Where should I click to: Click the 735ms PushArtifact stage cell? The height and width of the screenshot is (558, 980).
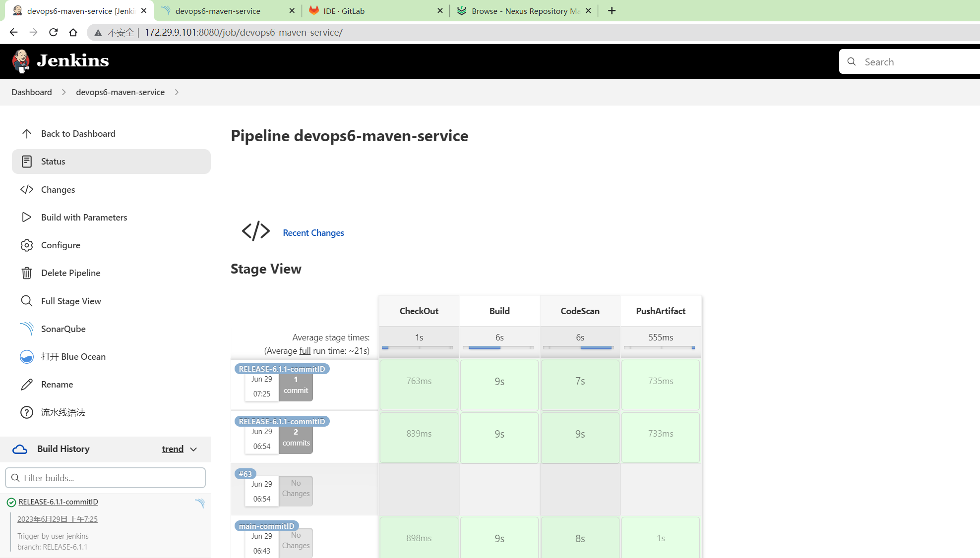661,385
